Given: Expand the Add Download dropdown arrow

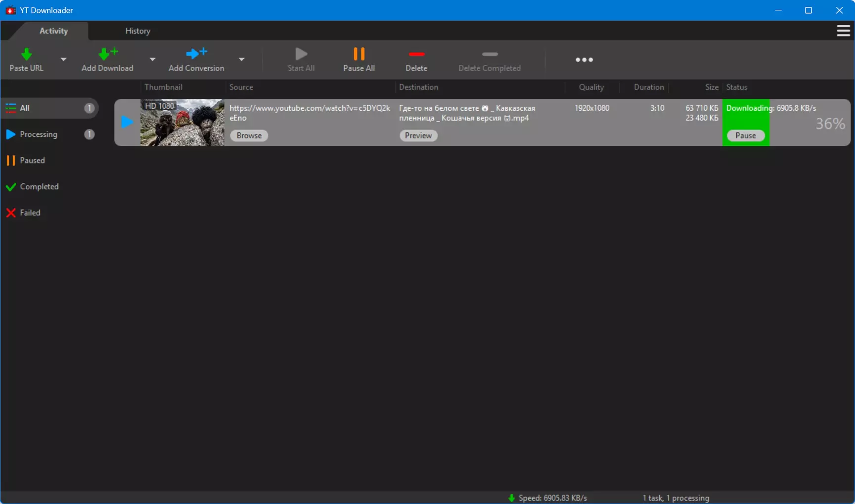Looking at the screenshot, I should click(x=152, y=59).
